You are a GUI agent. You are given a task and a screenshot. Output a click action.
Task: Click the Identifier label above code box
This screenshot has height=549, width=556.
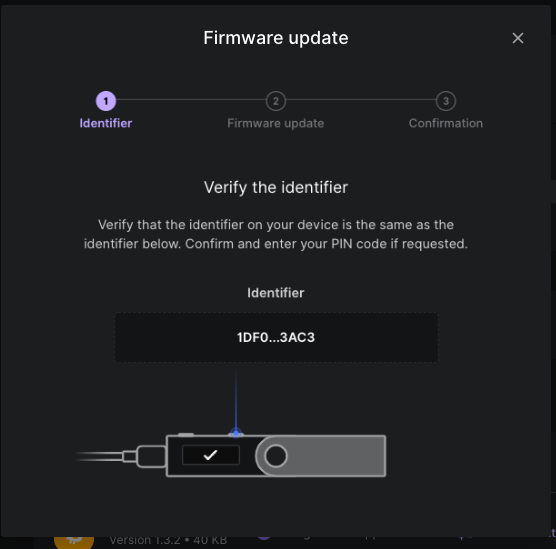click(x=276, y=293)
